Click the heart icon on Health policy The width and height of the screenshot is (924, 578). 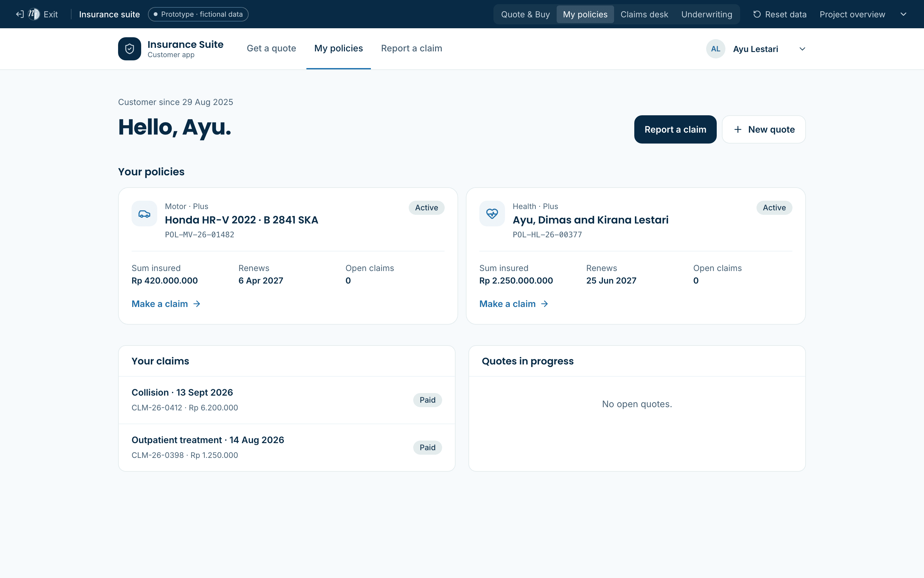coord(492,214)
